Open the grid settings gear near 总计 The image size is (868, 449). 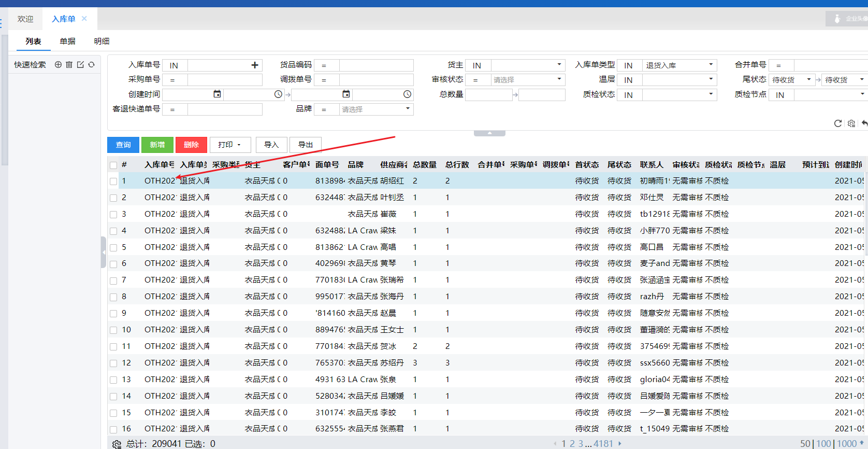click(117, 444)
